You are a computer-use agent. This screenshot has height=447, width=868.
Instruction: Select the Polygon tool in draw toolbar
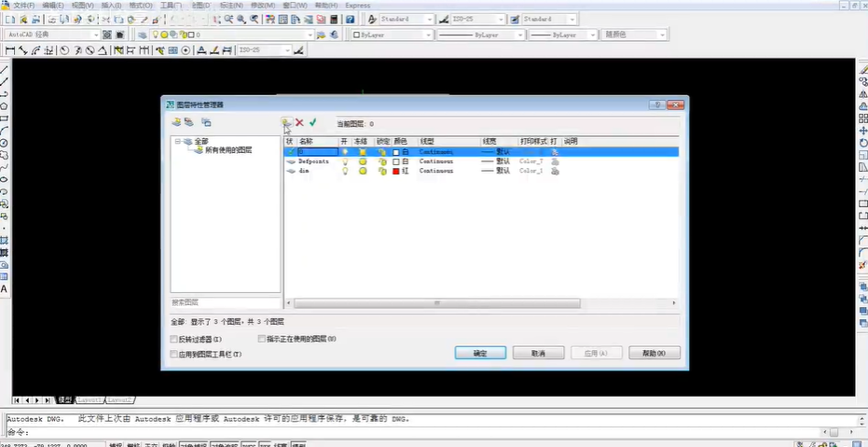click(x=4, y=106)
